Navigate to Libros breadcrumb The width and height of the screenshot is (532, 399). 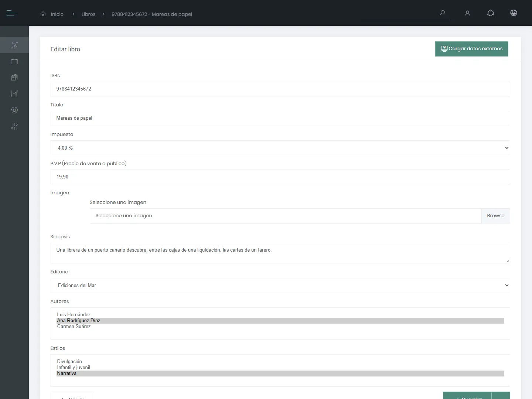tap(88, 14)
